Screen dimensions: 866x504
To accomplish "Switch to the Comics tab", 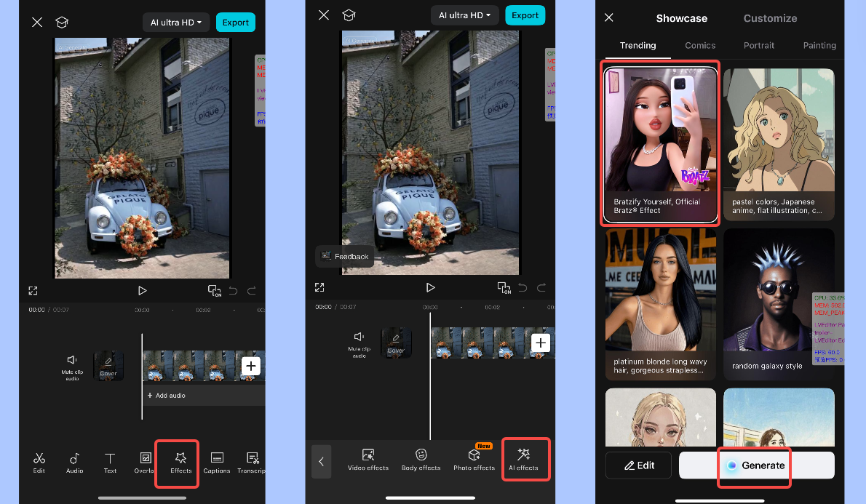I will (699, 45).
